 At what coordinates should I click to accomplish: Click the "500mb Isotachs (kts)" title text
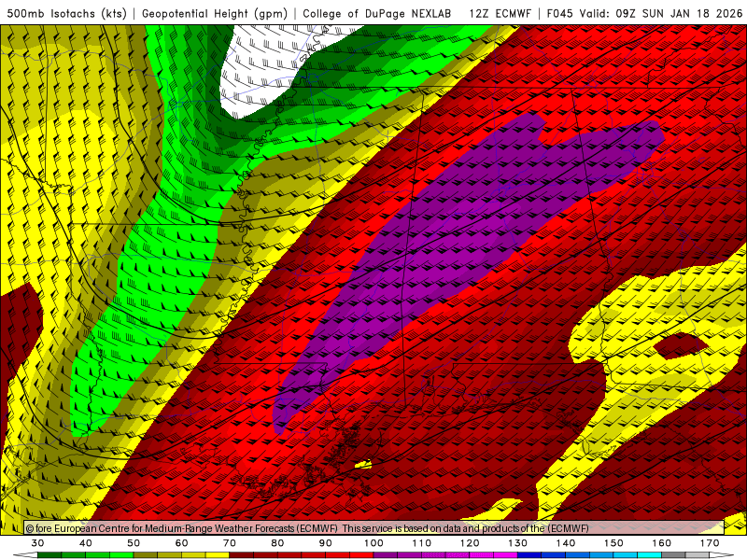66,13
